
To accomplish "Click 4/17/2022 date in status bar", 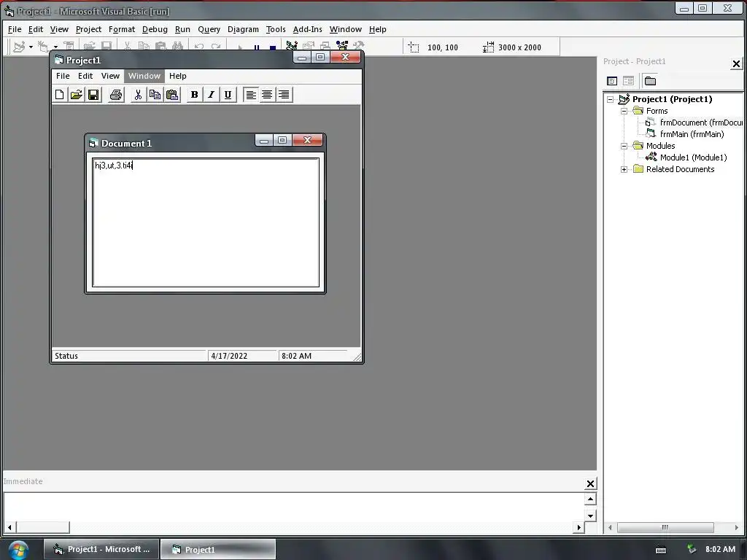I will coord(229,356).
